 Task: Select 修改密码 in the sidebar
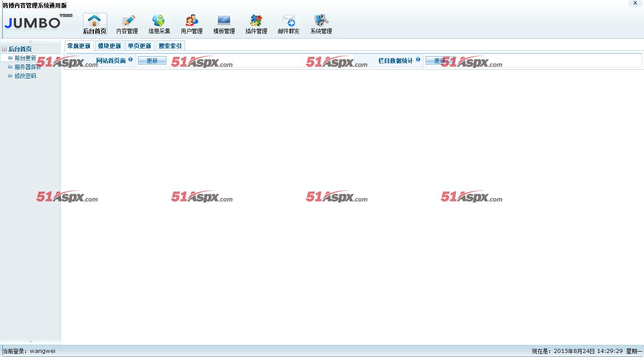point(25,76)
